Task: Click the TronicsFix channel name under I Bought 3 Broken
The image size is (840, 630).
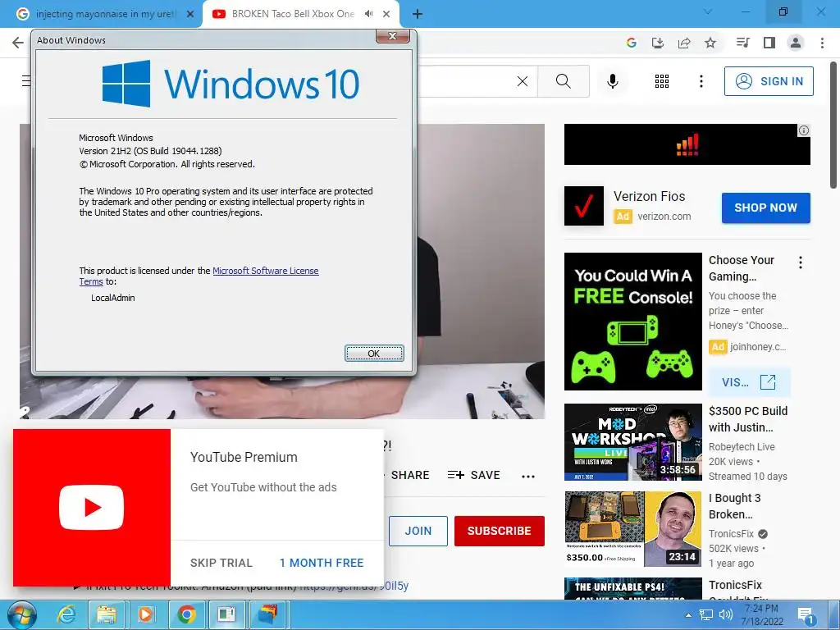Action: [x=731, y=533]
